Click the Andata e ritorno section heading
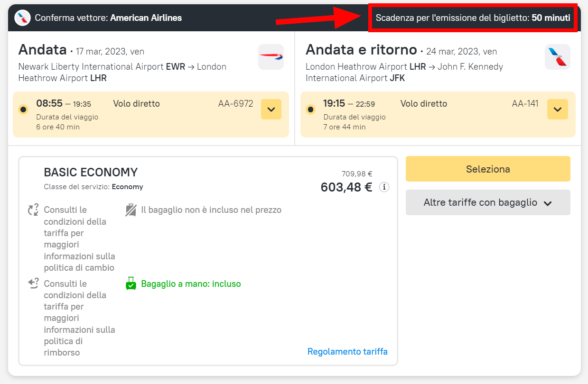 (x=361, y=50)
